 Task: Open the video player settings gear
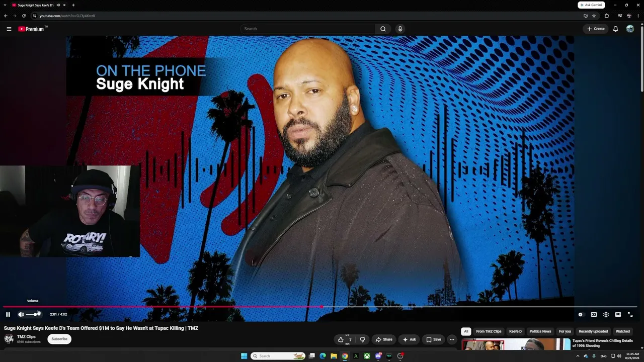(606, 314)
